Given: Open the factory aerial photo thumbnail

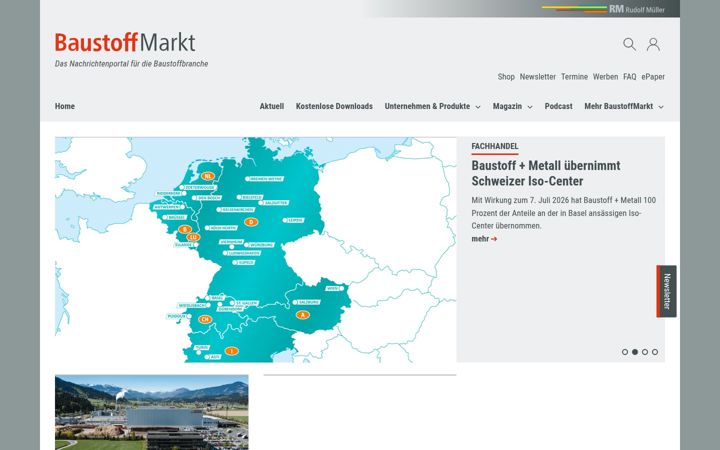Looking at the screenshot, I should pos(152,412).
